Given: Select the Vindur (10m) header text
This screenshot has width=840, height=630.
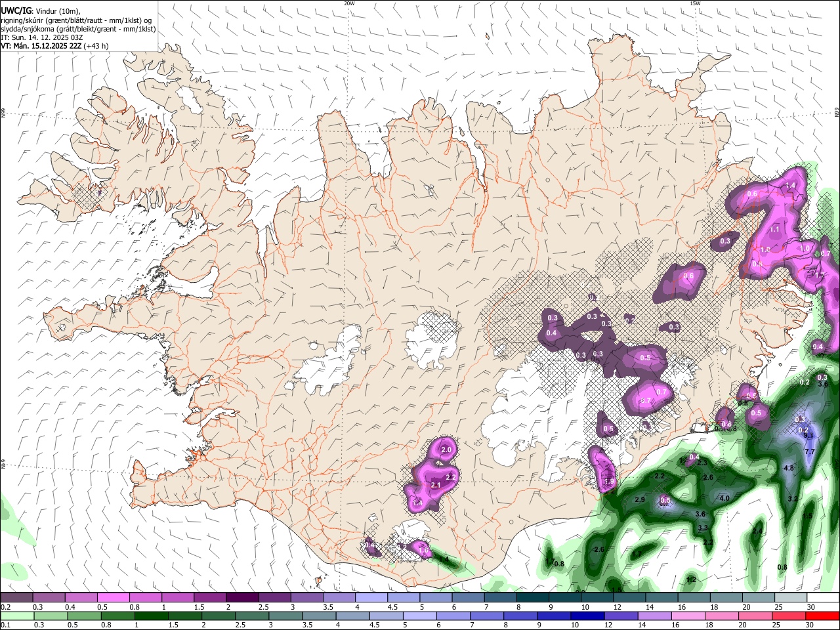Looking at the screenshot, I should pyautogui.click(x=57, y=11).
